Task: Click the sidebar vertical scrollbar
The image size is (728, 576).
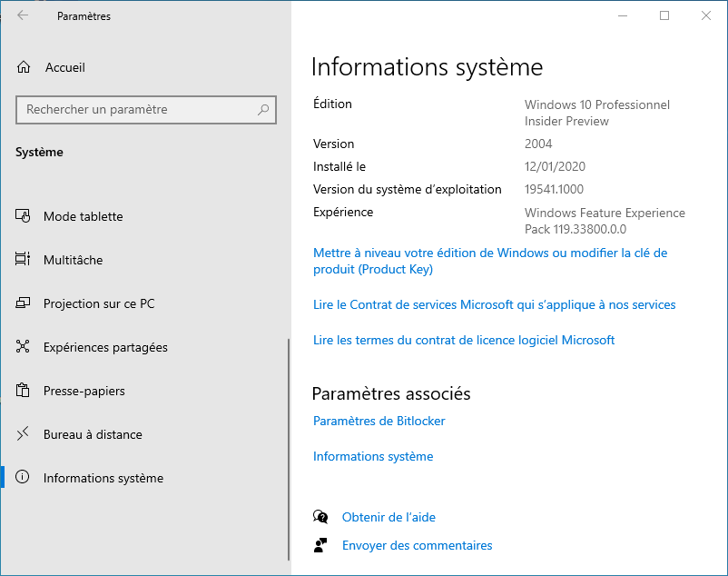Action: pos(289,449)
